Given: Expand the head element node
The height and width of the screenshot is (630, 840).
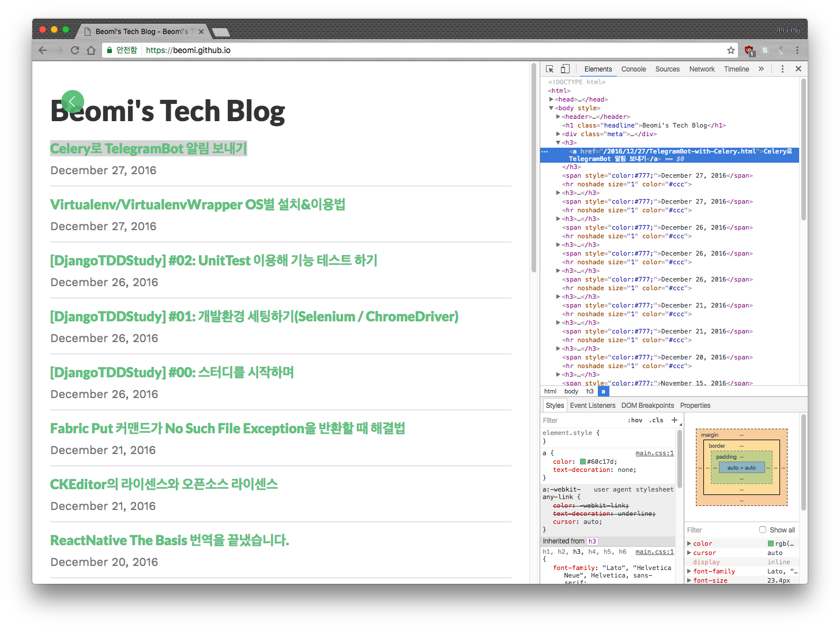Looking at the screenshot, I should [x=551, y=99].
